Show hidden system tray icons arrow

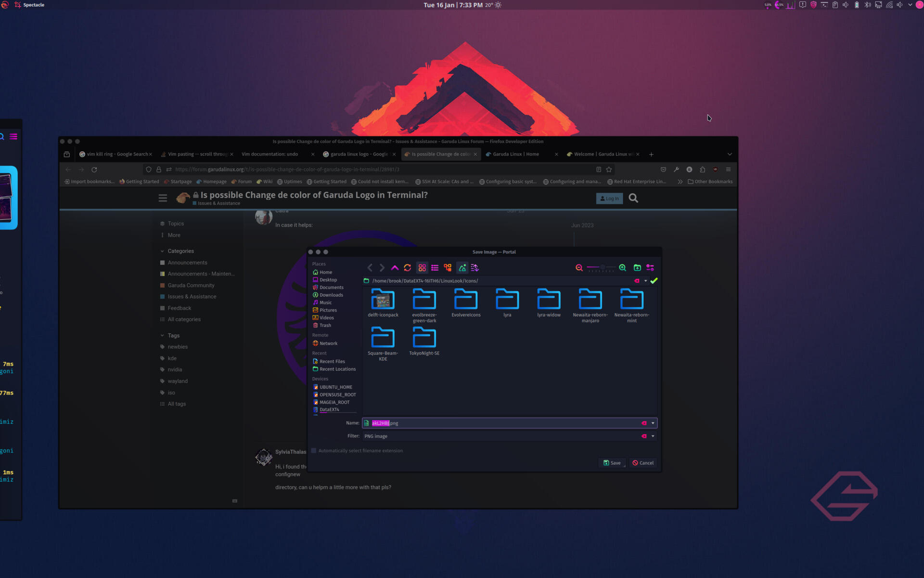[x=910, y=5]
